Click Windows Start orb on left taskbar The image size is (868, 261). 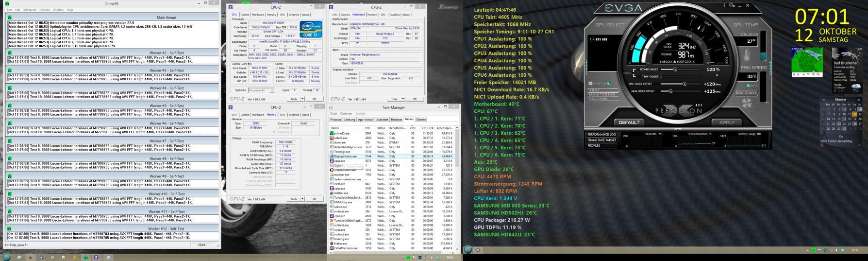[6, 257]
